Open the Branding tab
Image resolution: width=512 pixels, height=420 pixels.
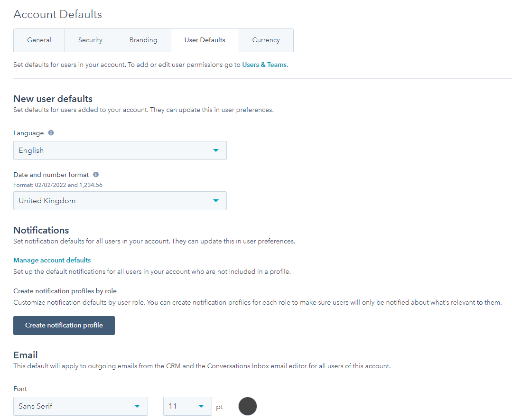click(143, 40)
